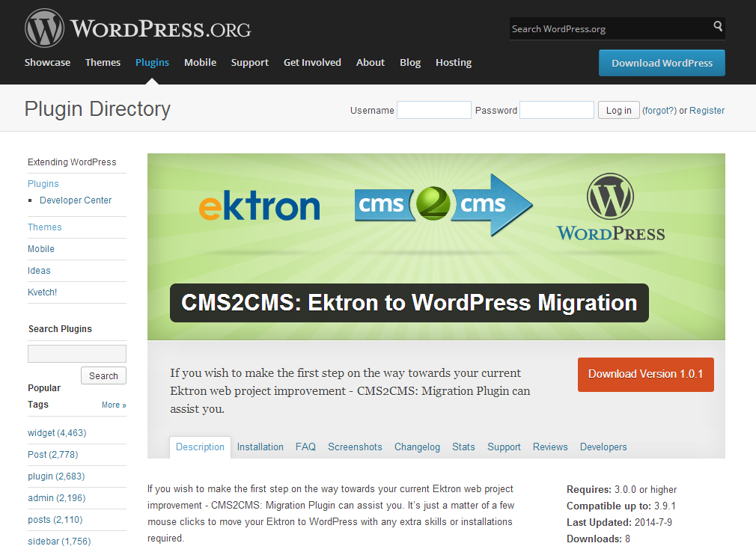This screenshot has width=756, height=552.
Task: Switch to the Stats tab
Action: 464,447
